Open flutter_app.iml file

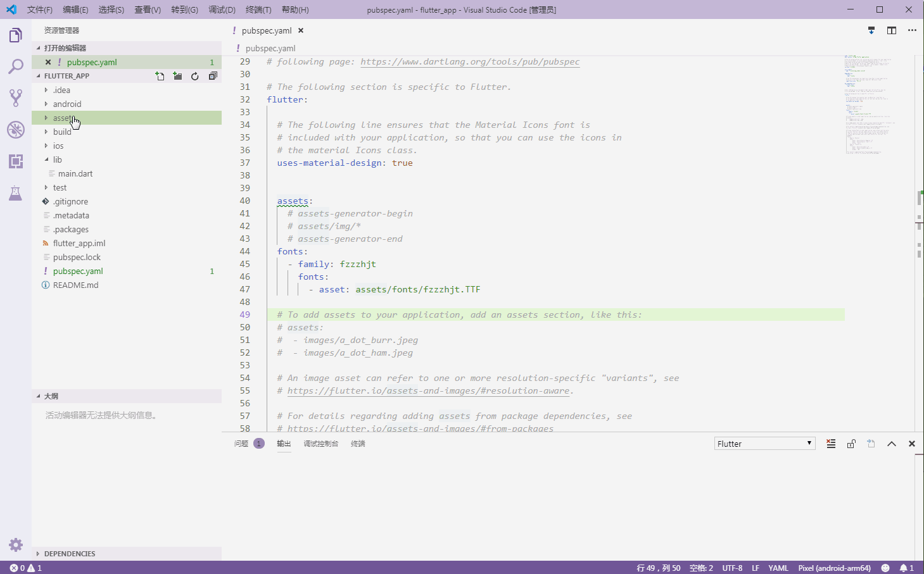tap(127, 243)
